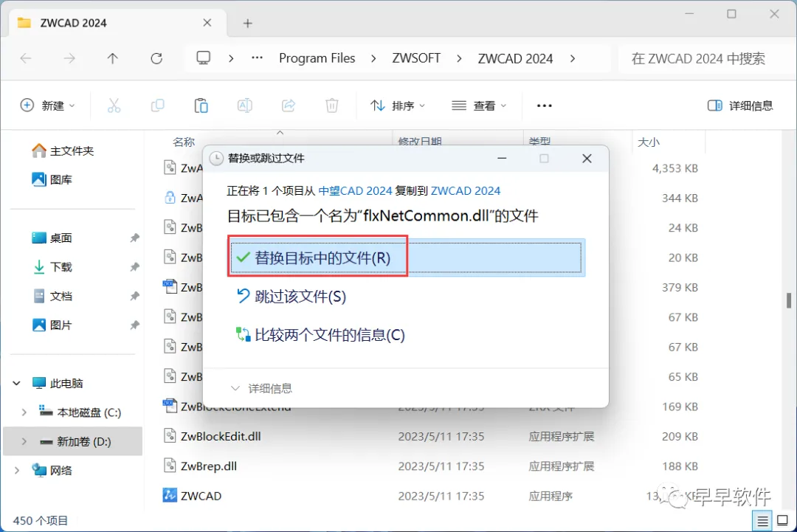Expand the 本地磁盘 (C:) node
The width and height of the screenshot is (797, 532).
click(24, 412)
